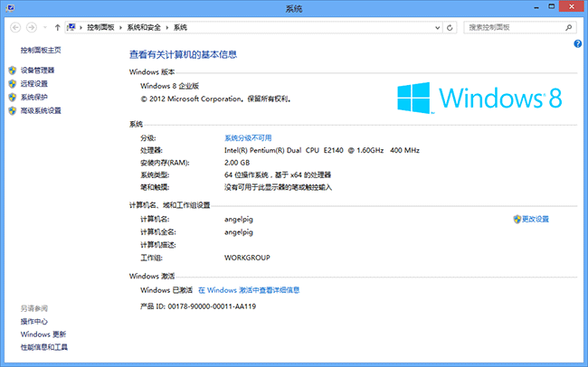The width and height of the screenshot is (588, 367).
Task: Click the Forward navigation arrow
Action: tap(32, 27)
